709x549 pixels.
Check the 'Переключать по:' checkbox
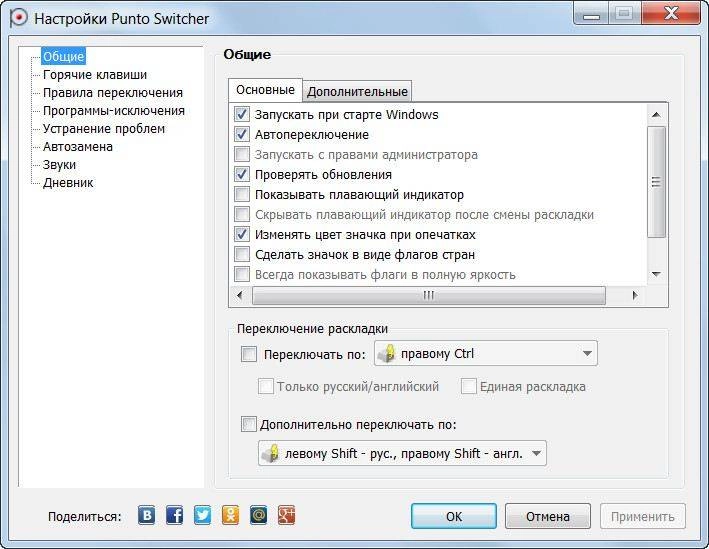pyautogui.click(x=249, y=354)
